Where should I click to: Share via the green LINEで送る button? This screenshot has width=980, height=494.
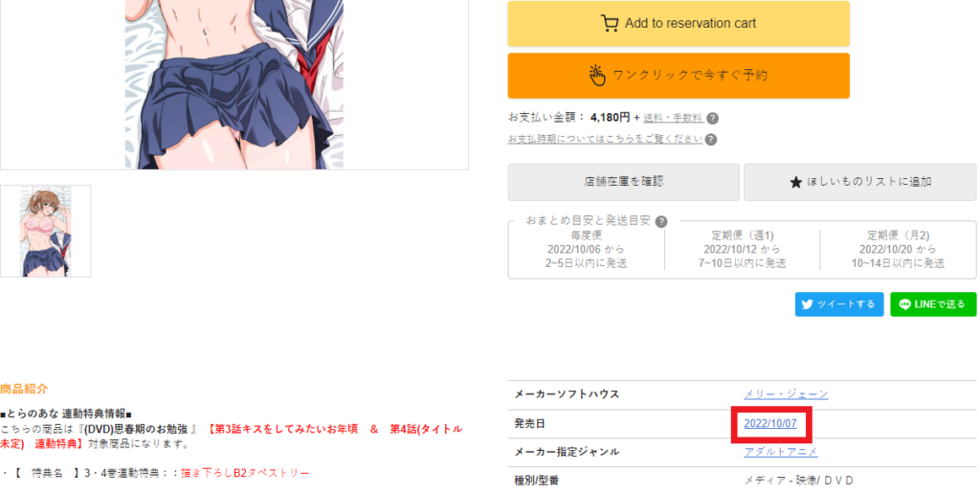click(x=933, y=304)
